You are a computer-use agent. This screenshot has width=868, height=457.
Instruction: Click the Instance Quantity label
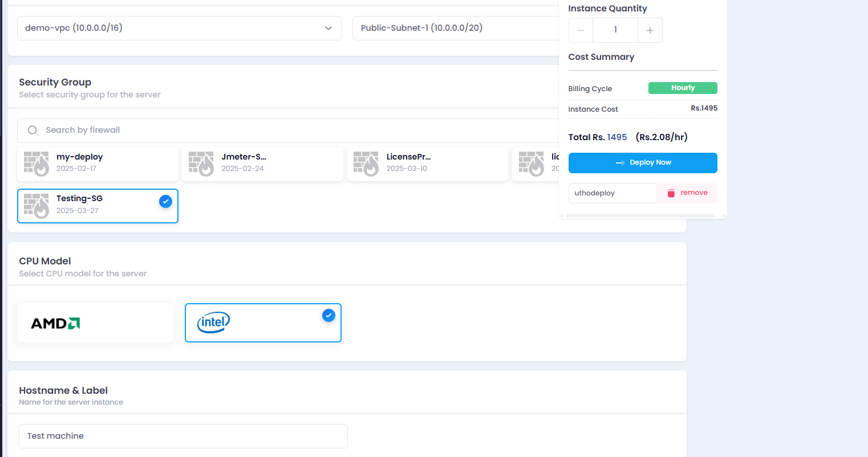pos(607,9)
